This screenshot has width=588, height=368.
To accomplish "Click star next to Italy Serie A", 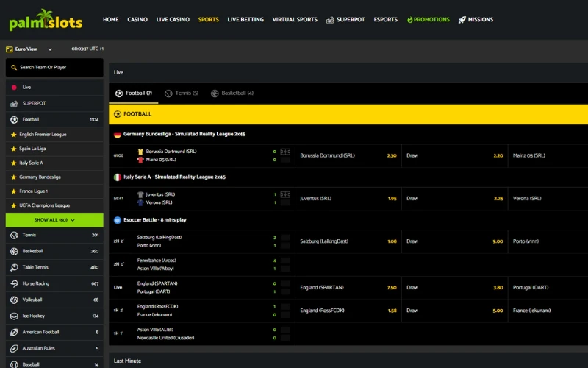I will coord(13,163).
